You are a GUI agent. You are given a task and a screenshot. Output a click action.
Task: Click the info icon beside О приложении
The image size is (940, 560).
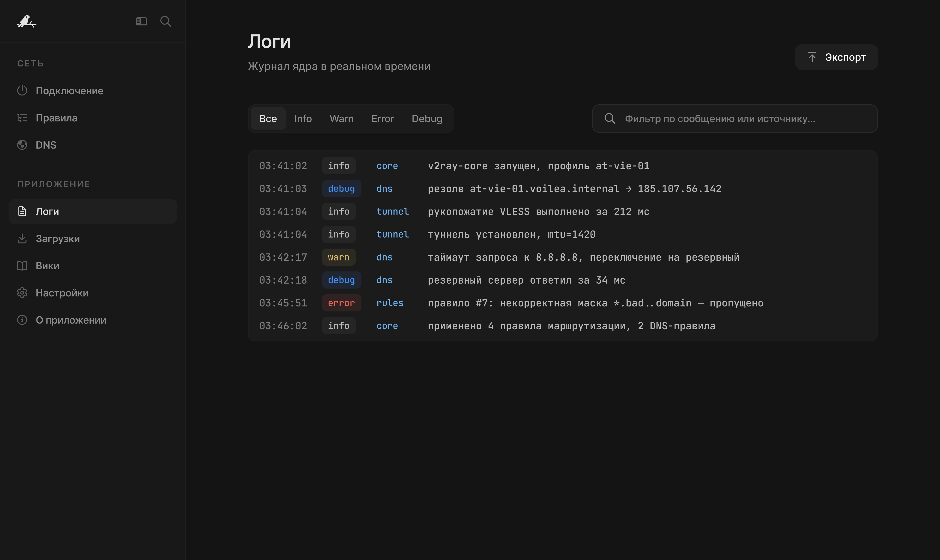22,320
